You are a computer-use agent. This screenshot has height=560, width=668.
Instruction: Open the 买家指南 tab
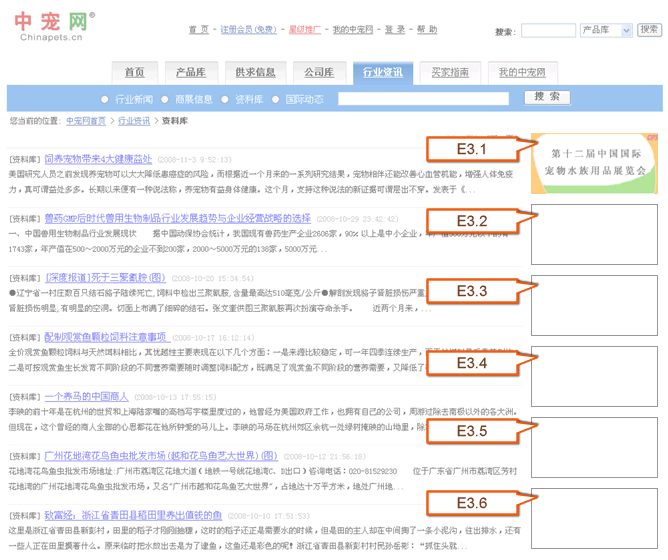450,73
